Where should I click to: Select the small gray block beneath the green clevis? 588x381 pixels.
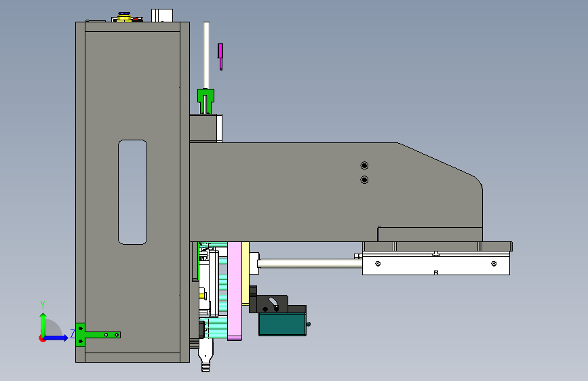[203, 128]
